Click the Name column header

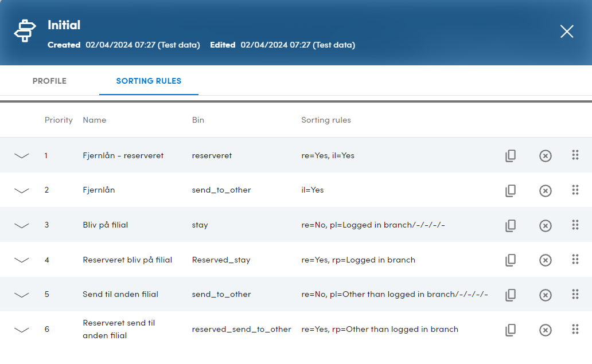[x=95, y=120]
